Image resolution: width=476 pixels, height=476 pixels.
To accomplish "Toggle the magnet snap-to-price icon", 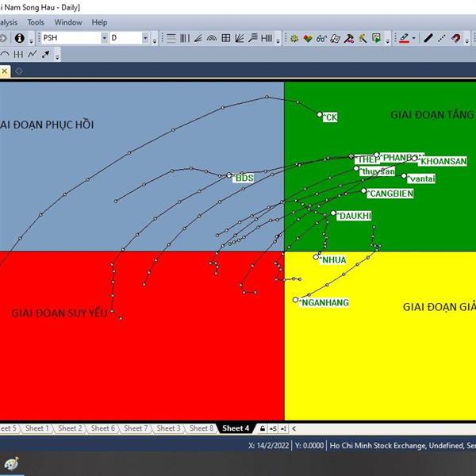I will [x=455, y=38].
